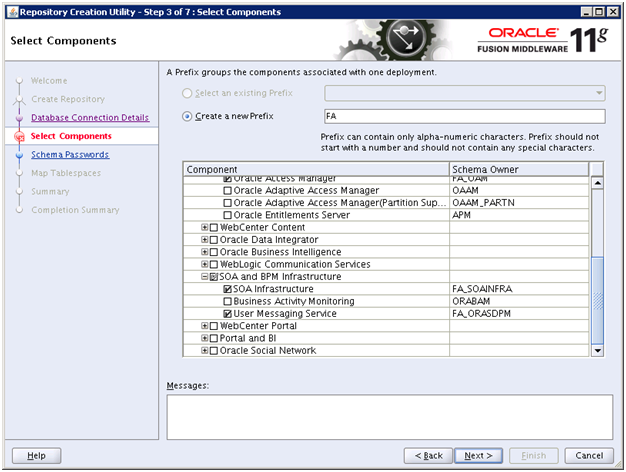The image size is (626, 472).
Task: Expand the WebLogic Communication Services node
Action: (204, 264)
